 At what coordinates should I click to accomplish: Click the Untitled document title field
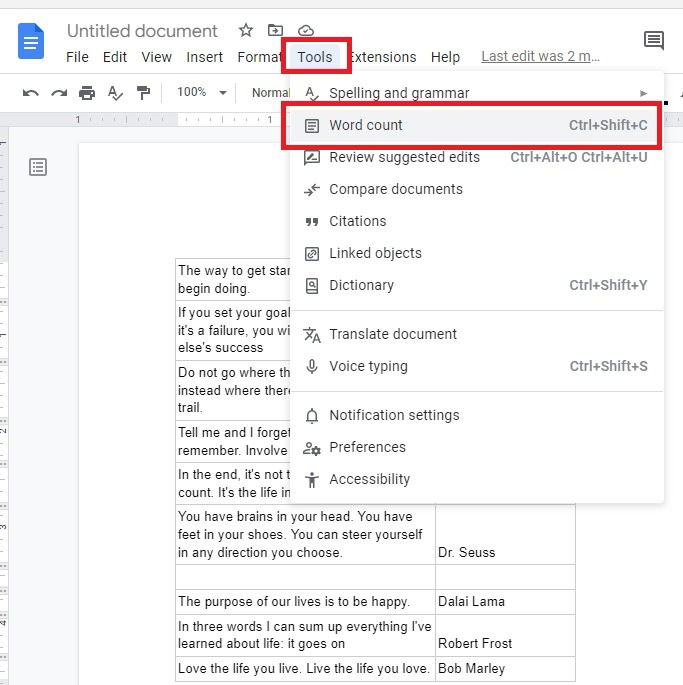click(x=142, y=31)
